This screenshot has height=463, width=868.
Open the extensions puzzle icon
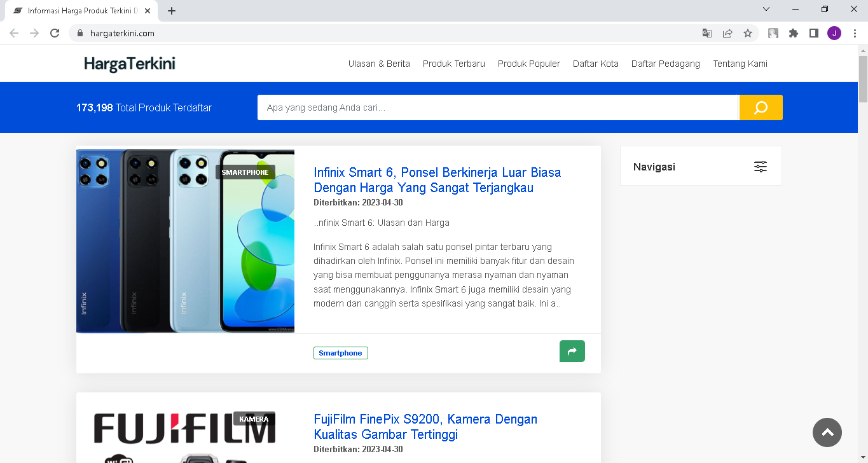coord(794,33)
